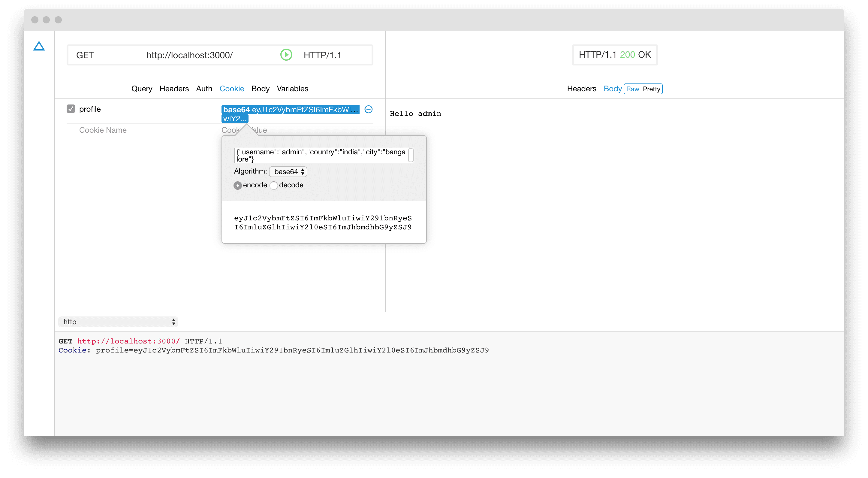Click the profile cookie name field
Viewport: 868px width, 478px height.
(90, 109)
